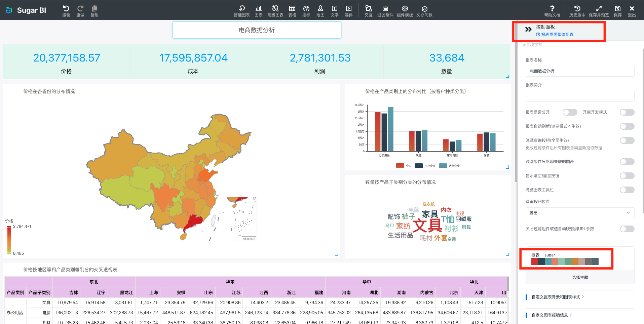Click the word T恤 in word cloud

pyautogui.click(x=448, y=219)
